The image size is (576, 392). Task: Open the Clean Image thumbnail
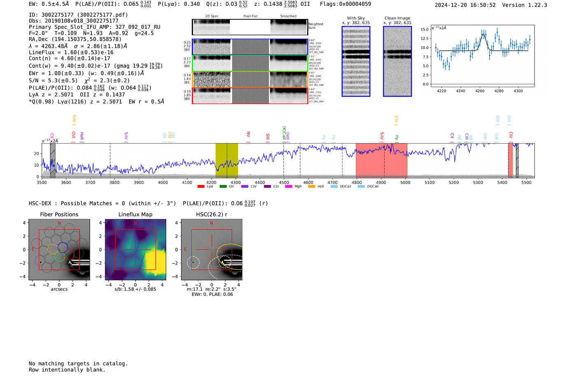[x=397, y=61]
